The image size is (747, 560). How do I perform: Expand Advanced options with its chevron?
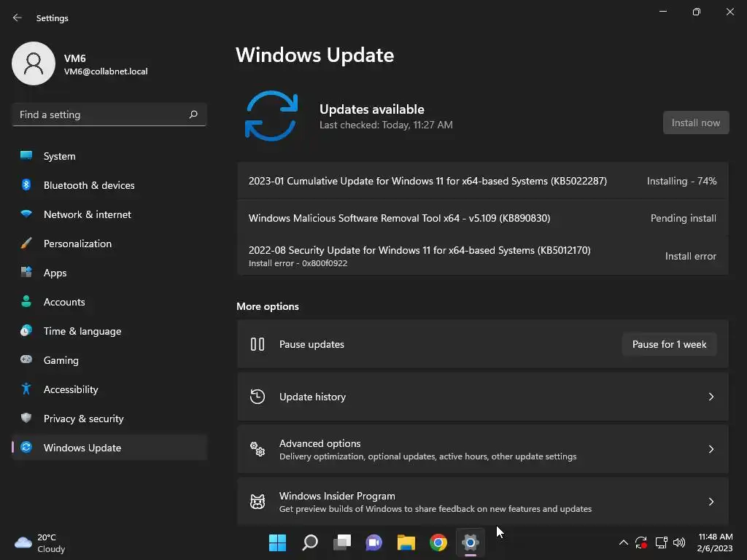coord(711,448)
